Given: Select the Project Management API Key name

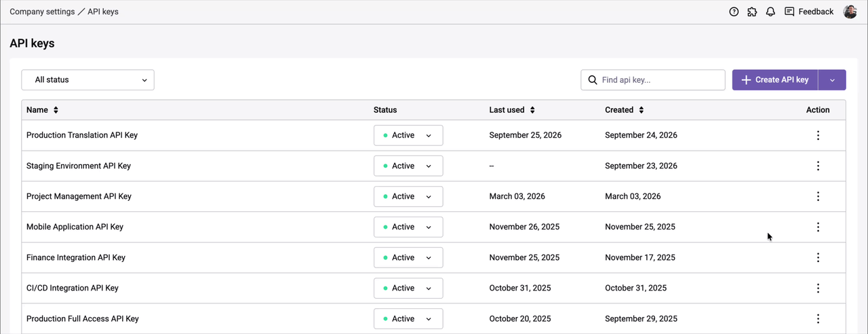Looking at the screenshot, I should point(79,196).
